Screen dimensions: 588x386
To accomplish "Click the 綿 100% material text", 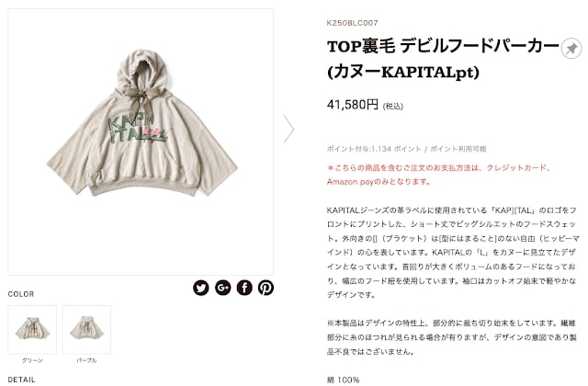I will click(x=343, y=380).
